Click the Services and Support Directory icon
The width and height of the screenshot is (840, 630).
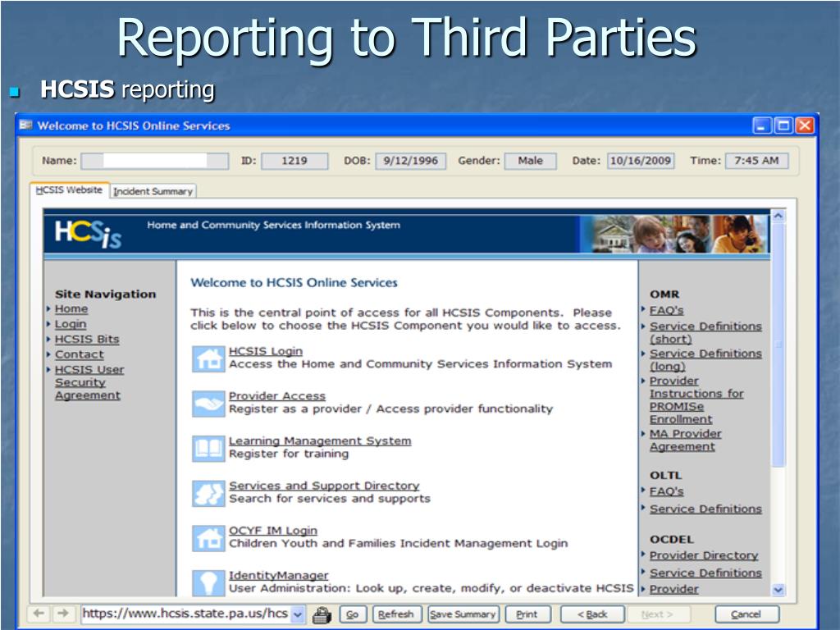click(208, 493)
